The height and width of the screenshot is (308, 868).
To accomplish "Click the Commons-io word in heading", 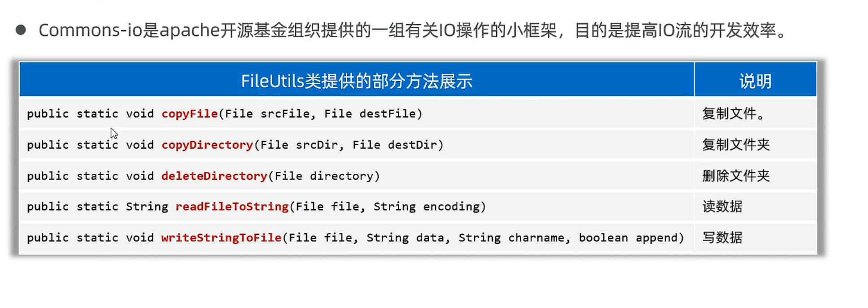I will coord(90,30).
